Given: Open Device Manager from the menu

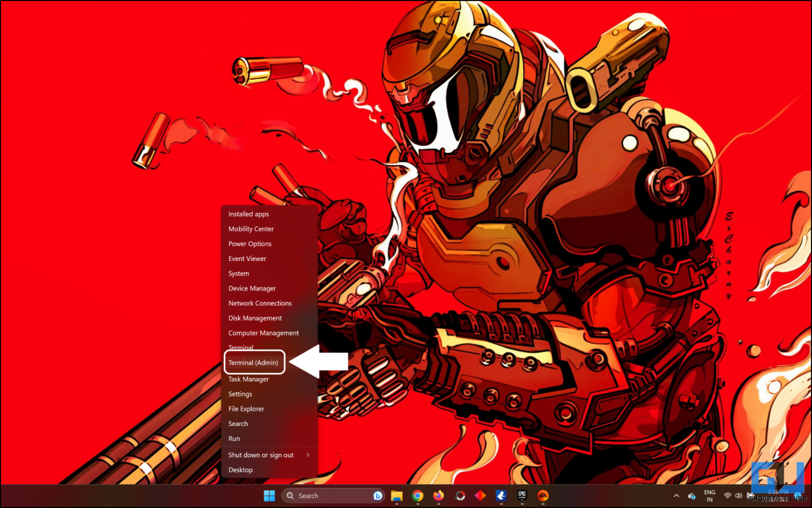Looking at the screenshot, I should pos(252,289).
